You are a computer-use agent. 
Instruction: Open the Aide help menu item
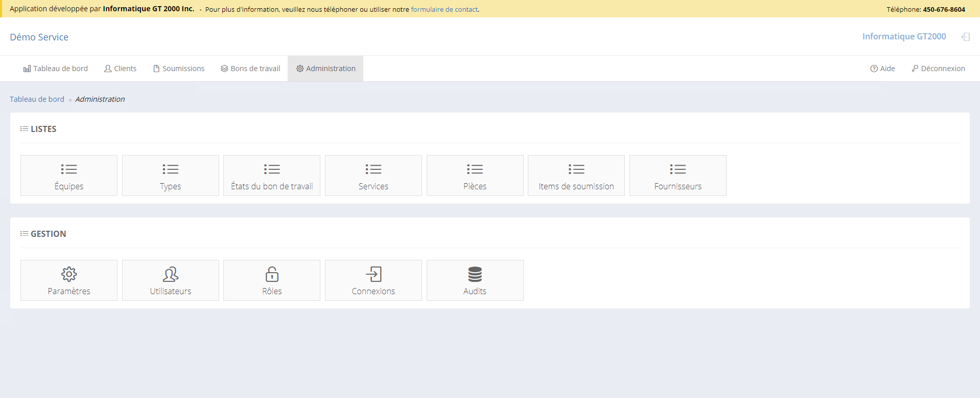click(x=882, y=69)
